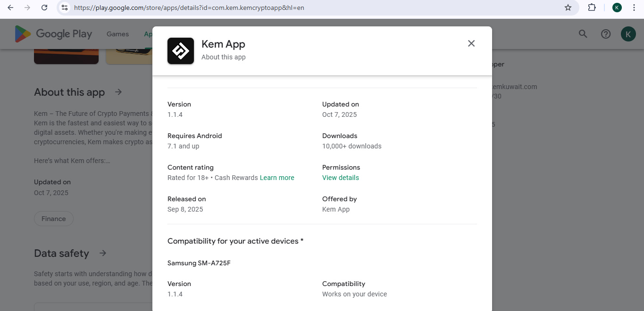Screen dimensions: 644x311
Task: Switch to the Games tab
Action: (x=117, y=34)
